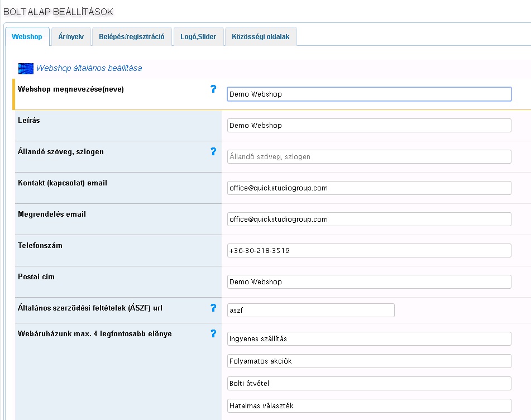This screenshot has height=420, width=531.
Task: Click the Állandó szöveg, szlogen label text
Action: 61,152
